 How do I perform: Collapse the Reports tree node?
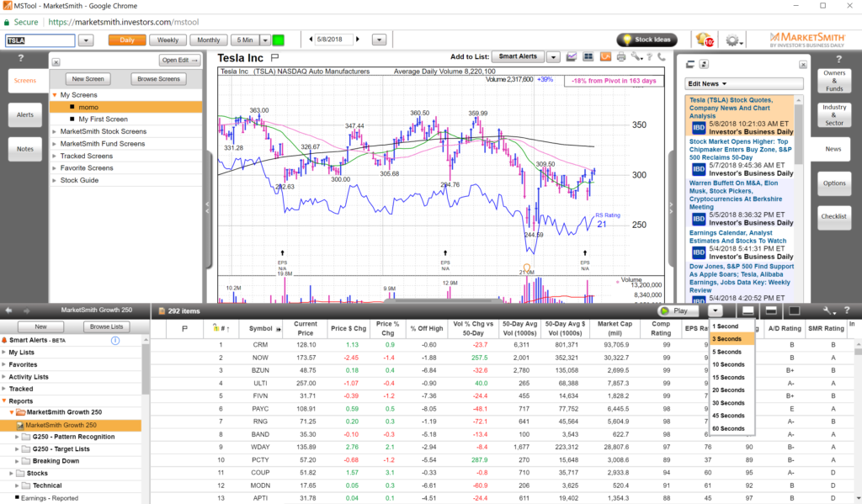point(4,401)
